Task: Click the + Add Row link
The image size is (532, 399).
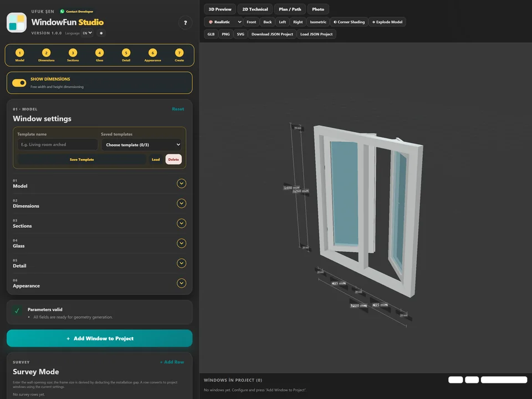Action: pyautogui.click(x=172, y=362)
